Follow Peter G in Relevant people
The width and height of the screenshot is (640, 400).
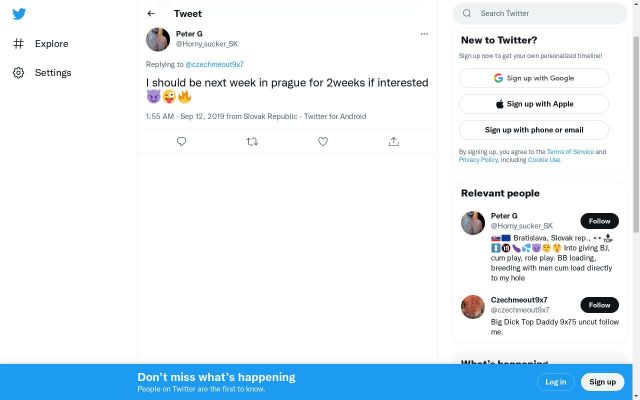[599, 221]
